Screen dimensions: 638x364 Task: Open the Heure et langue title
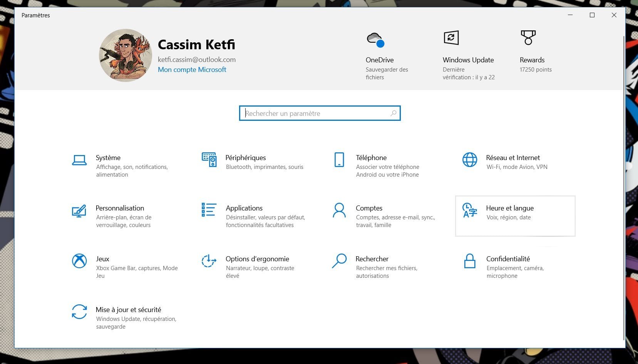tap(510, 208)
